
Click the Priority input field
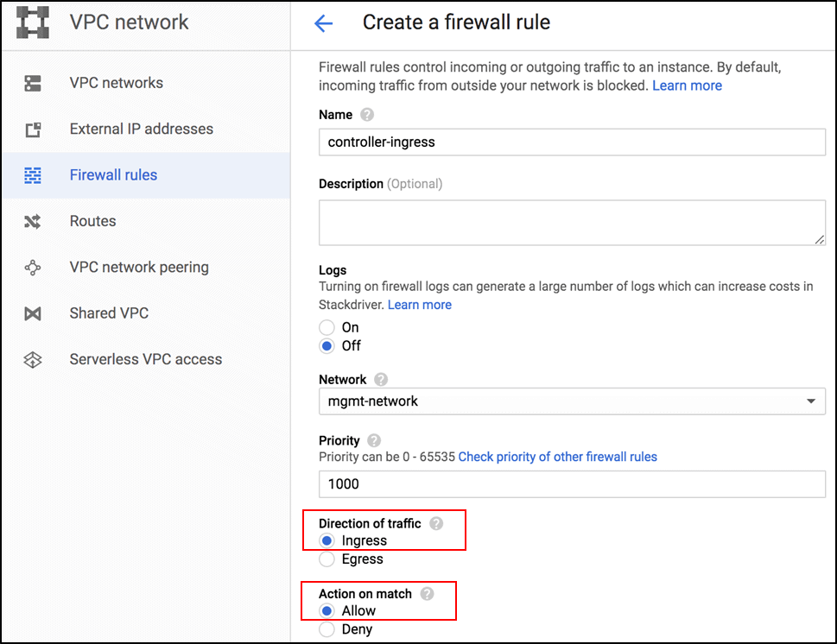[572, 484]
